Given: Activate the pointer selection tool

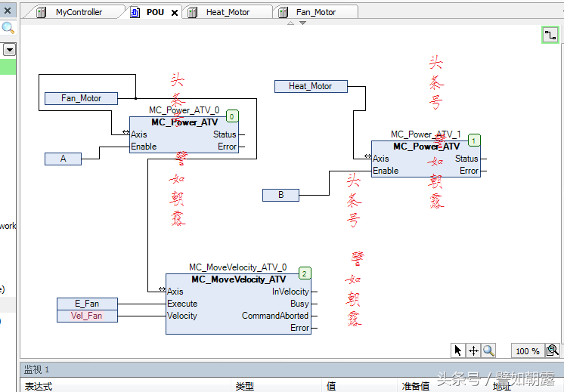Looking at the screenshot, I should [458, 350].
